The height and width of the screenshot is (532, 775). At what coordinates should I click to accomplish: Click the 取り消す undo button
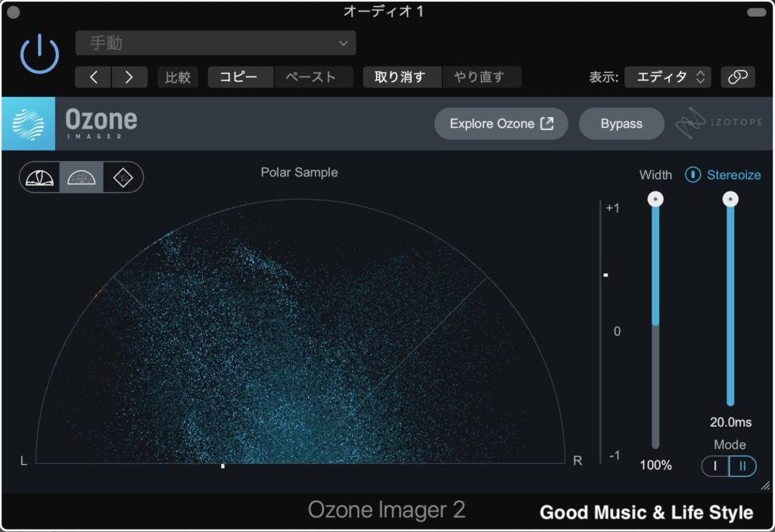[x=402, y=77]
